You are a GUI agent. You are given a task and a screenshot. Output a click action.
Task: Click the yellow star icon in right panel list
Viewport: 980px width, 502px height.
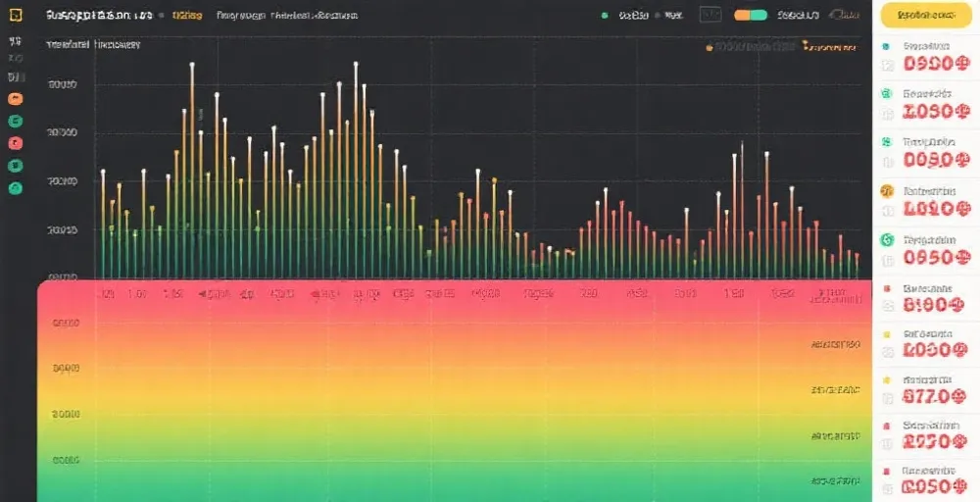coord(887,380)
